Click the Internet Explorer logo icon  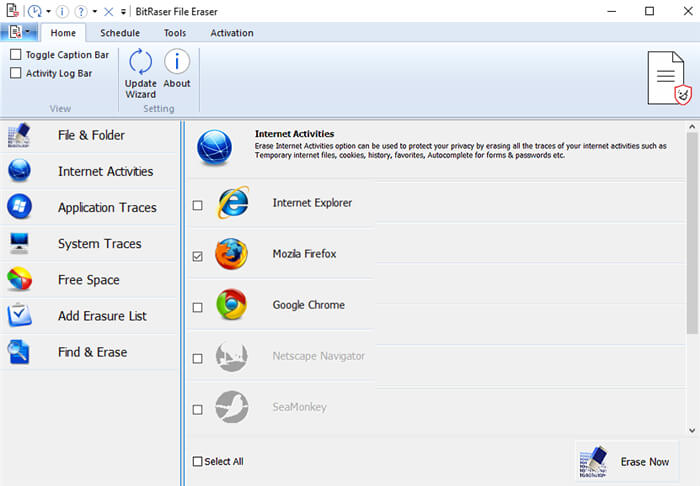[233, 203]
